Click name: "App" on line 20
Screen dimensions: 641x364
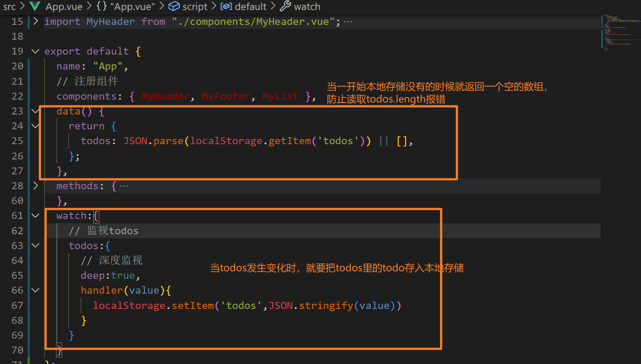pos(90,66)
